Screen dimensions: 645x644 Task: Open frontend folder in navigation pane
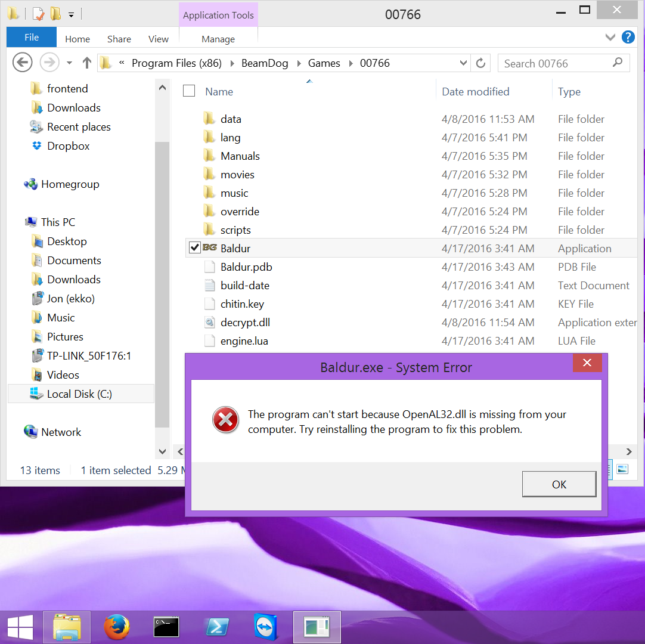[x=67, y=88]
